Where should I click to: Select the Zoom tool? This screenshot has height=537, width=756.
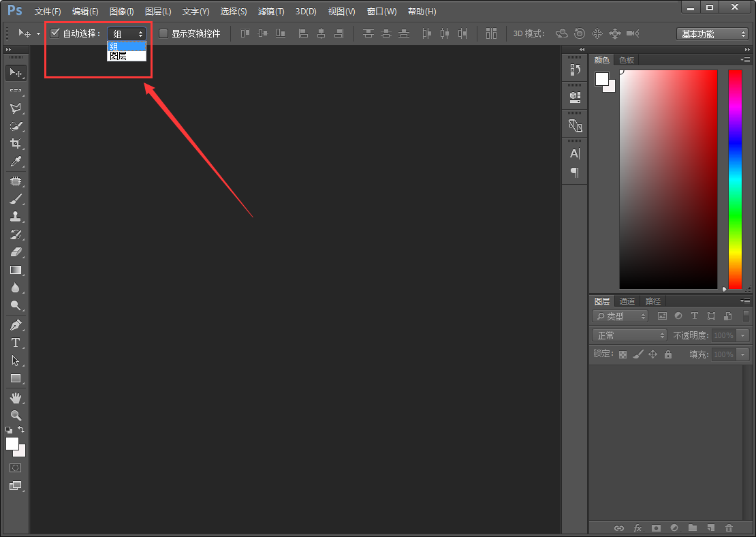16,416
